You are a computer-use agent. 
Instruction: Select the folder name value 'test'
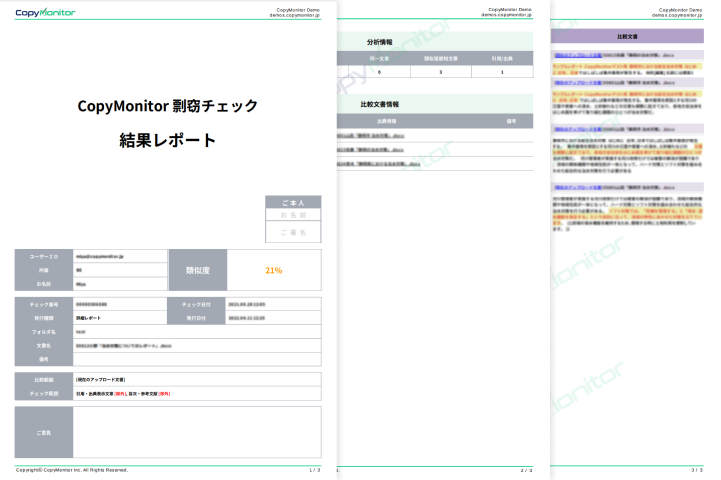click(80, 332)
